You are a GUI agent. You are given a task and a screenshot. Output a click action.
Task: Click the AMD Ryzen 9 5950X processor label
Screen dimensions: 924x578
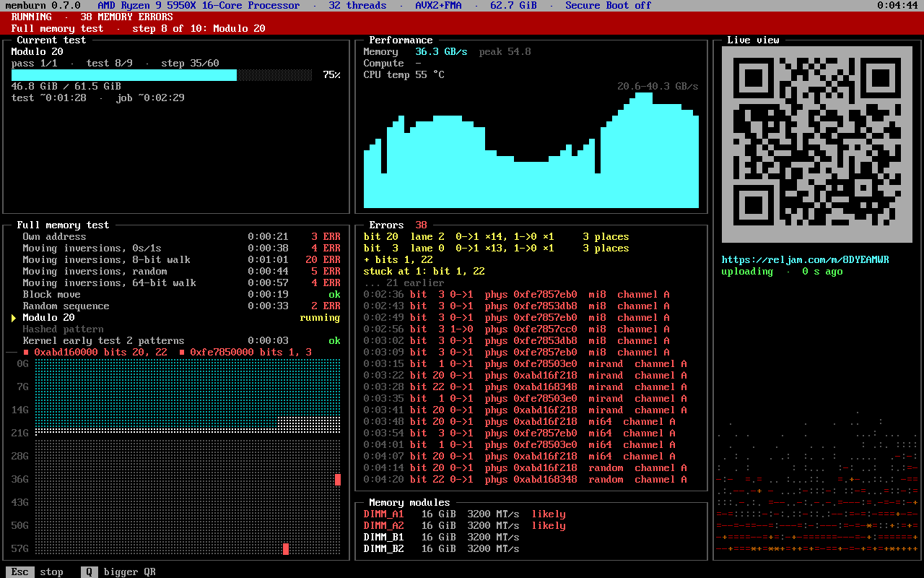point(199,6)
